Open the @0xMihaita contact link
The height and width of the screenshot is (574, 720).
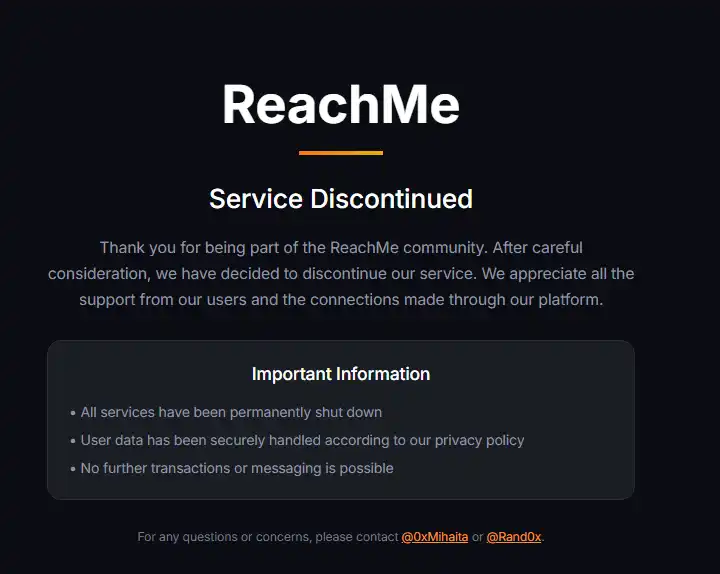coord(436,537)
